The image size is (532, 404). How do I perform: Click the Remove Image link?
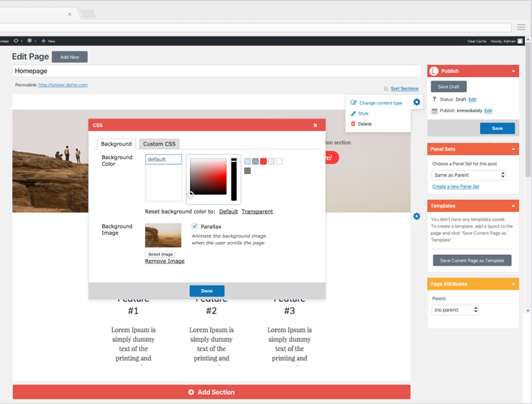(x=165, y=261)
